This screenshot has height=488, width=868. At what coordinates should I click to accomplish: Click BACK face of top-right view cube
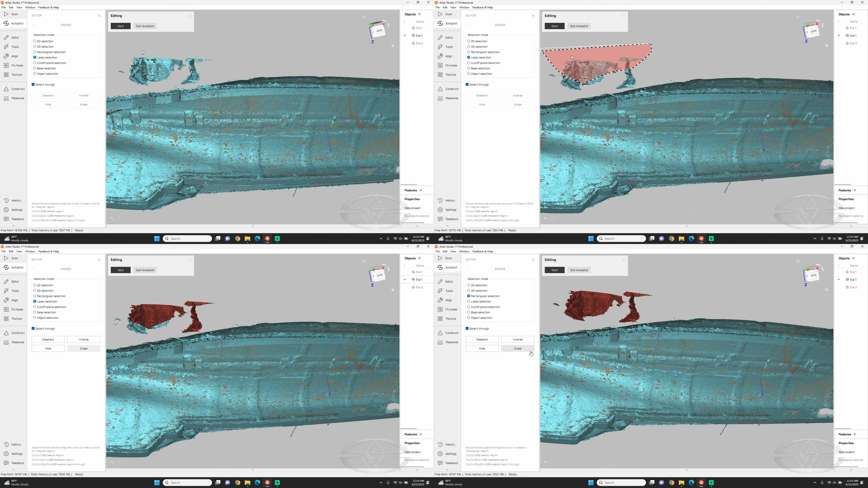pos(813,31)
